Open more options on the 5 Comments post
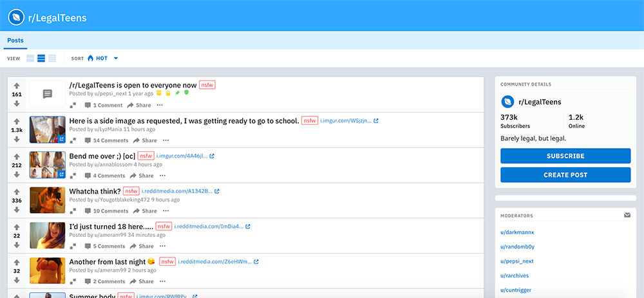 tap(162, 247)
